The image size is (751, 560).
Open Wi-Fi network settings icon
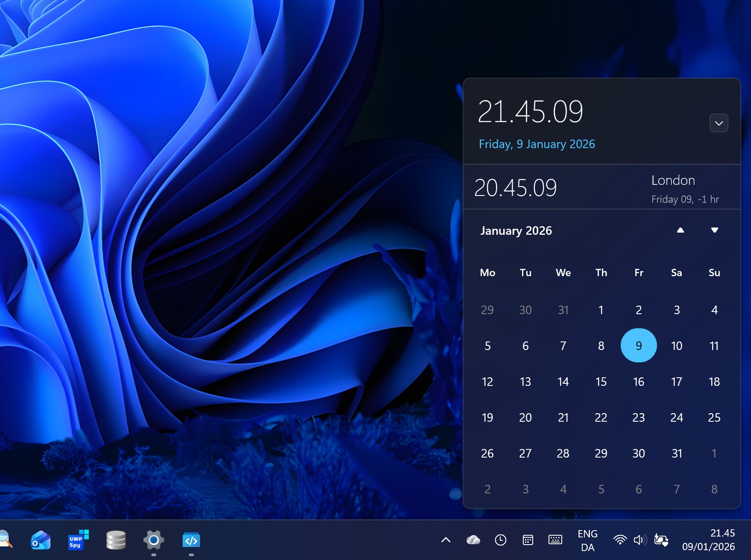[620, 540]
